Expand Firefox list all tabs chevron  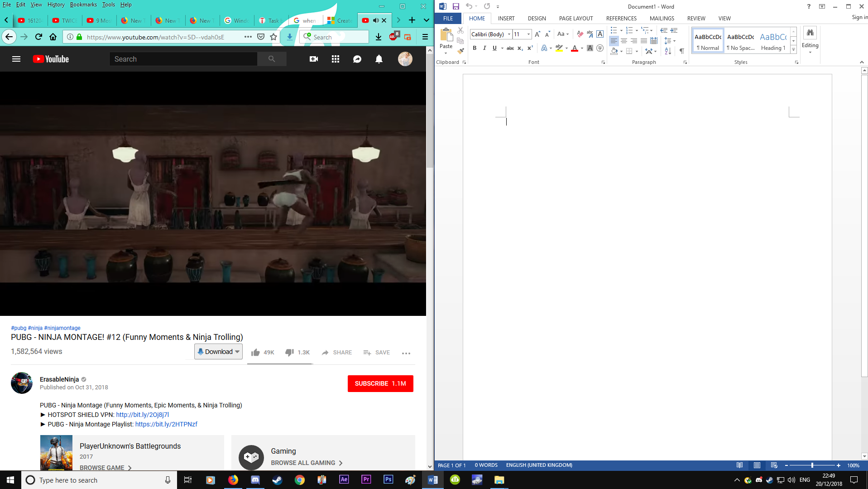427,20
